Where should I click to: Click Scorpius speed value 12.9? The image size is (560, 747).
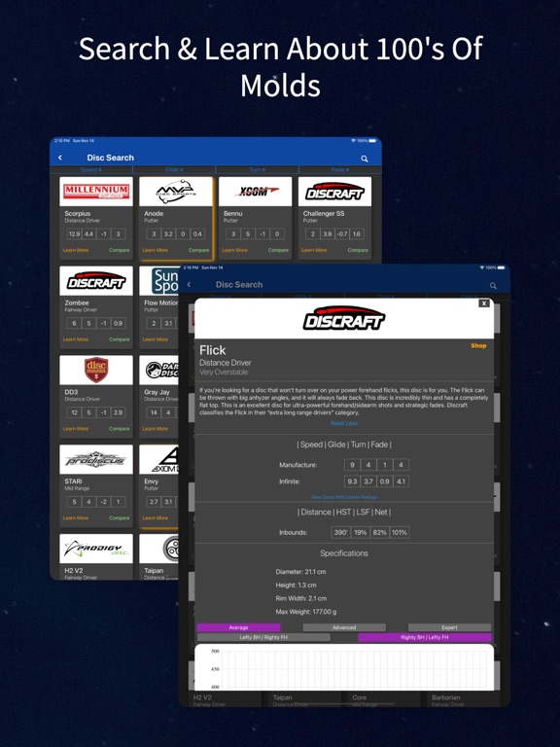[x=74, y=233]
